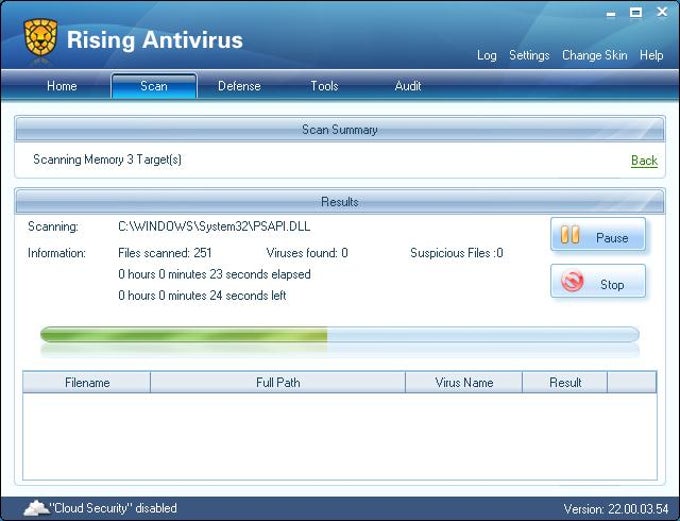Click the Virus Name column header

coord(464,382)
